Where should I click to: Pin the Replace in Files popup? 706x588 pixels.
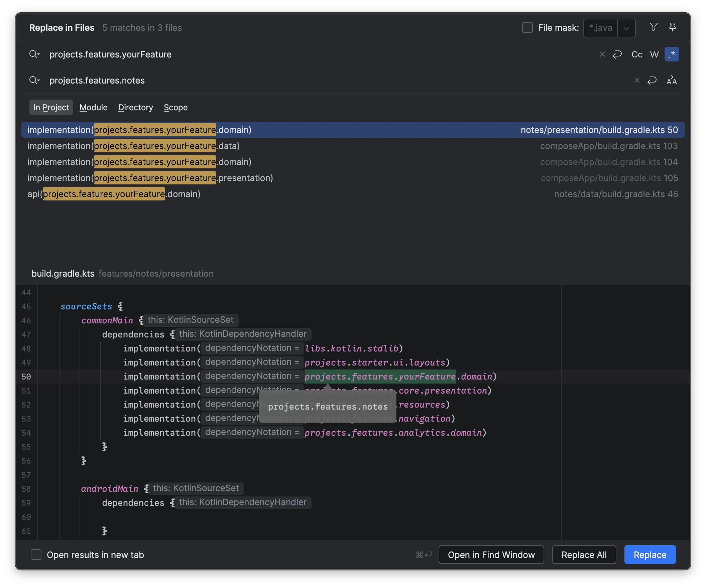pos(672,27)
